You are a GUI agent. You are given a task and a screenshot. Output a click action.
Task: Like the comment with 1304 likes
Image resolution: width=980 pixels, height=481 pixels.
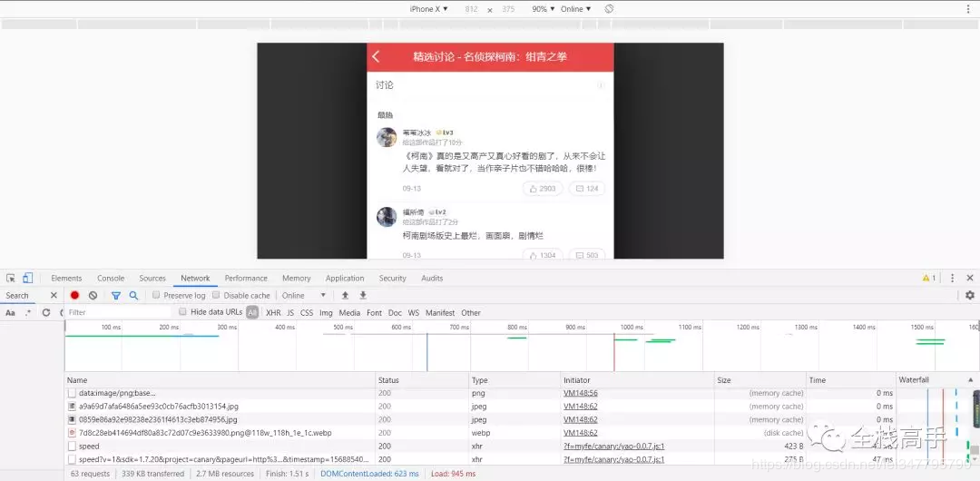click(543, 255)
